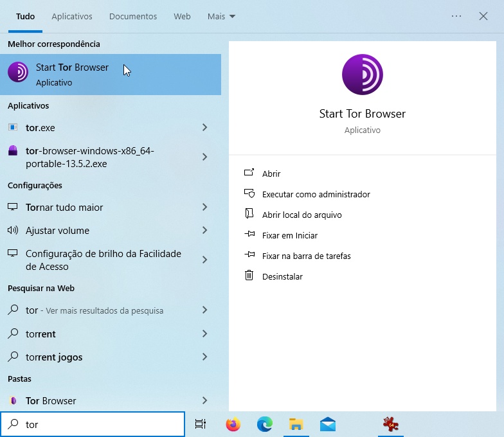Screen dimensions: 504x437
Task: Click monitor icon by Configuração de brilho
Action: (x=13, y=253)
